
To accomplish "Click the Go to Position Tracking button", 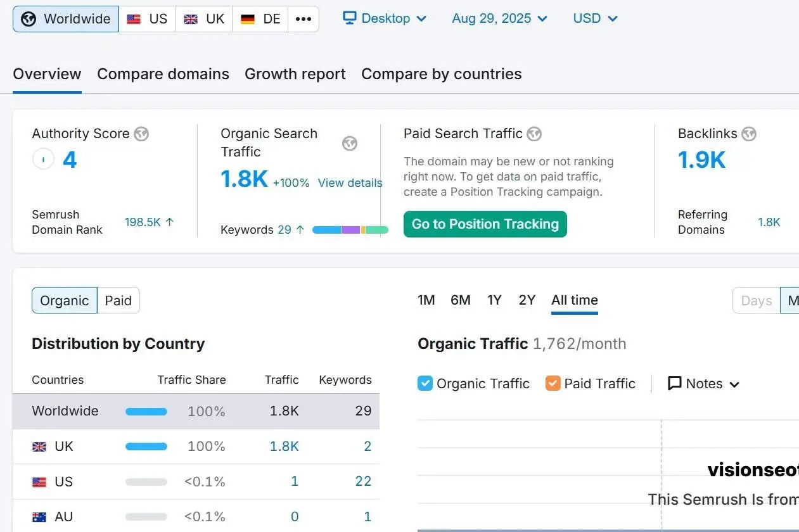I will tap(485, 224).
